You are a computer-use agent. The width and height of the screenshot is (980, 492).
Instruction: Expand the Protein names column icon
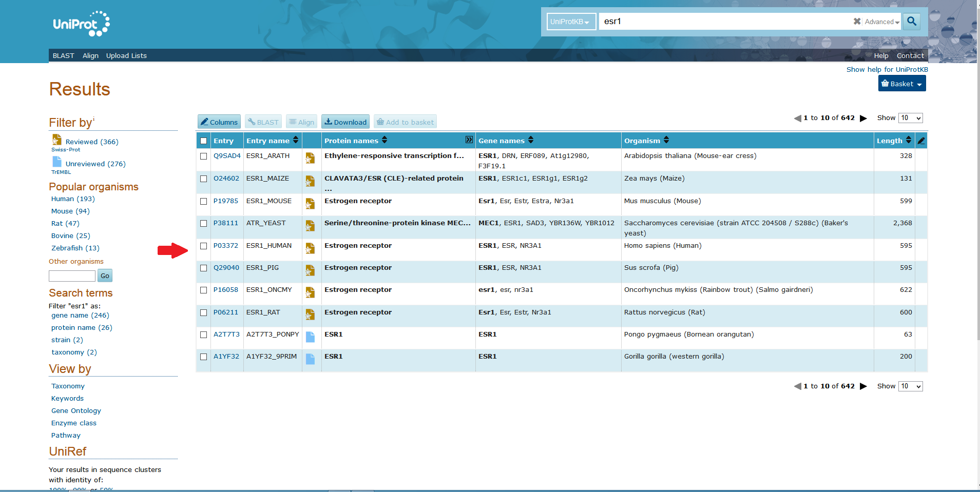tap(469, 140)
